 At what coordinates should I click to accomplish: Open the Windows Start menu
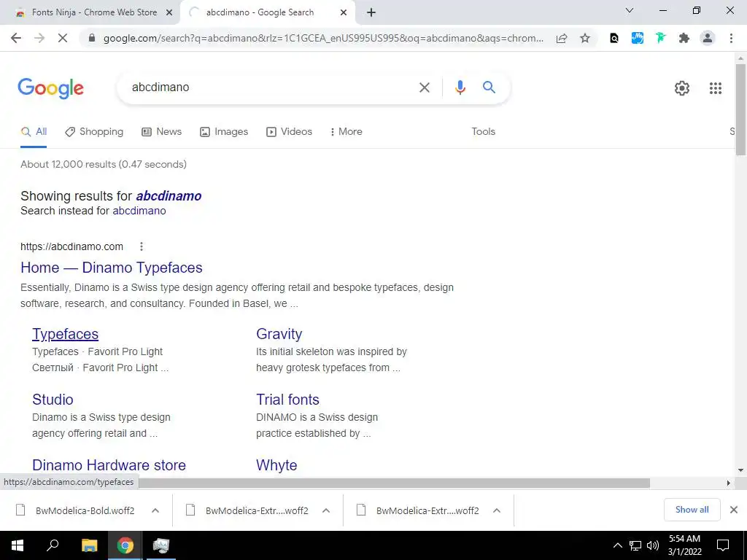(18, 545)
